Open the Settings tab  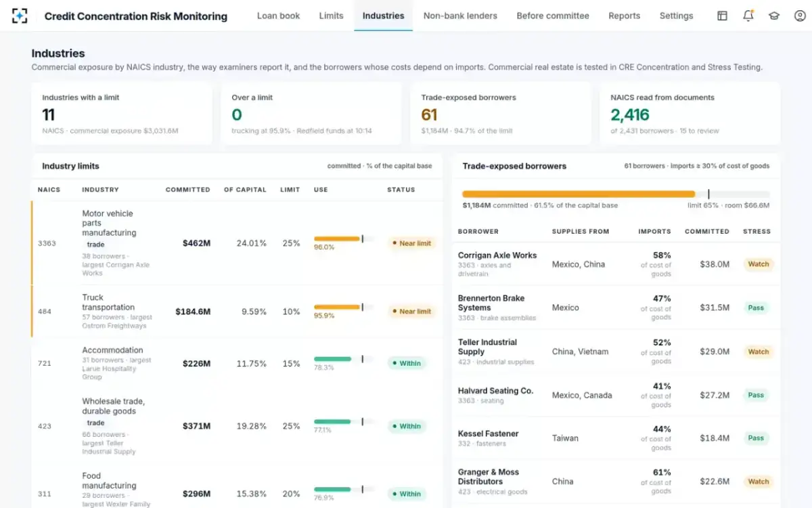click(677, 16)
